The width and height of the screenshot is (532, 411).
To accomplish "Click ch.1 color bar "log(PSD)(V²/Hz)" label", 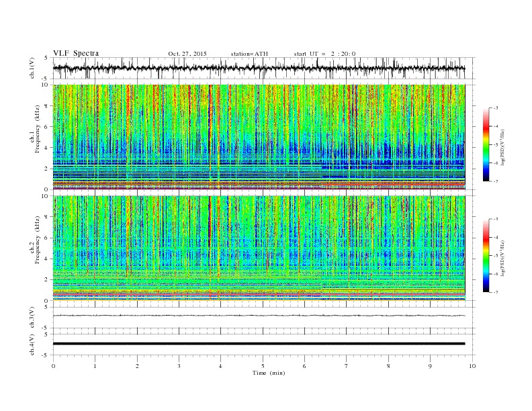I will pyautogui.click(x=503, y=147).
